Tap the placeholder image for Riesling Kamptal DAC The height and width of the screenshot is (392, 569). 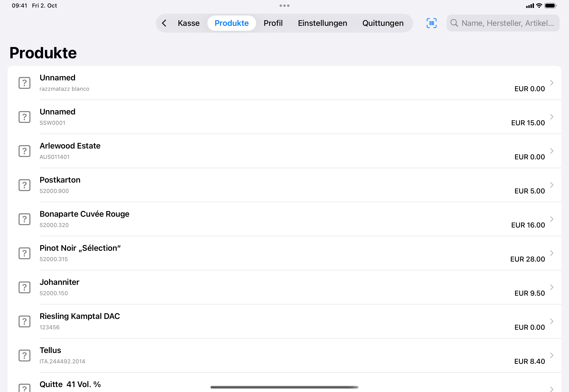(x=24, y=321)
